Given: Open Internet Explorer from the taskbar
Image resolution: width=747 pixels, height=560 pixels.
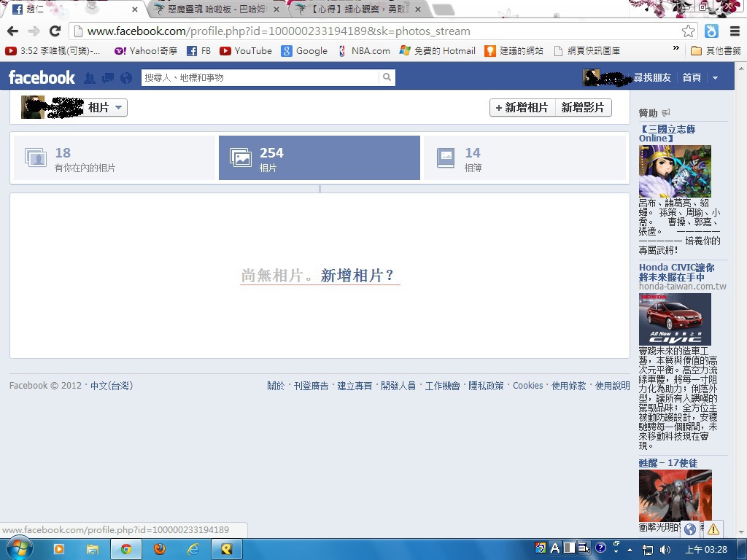Looking at the screenshot, I should (x=193, y=550).
